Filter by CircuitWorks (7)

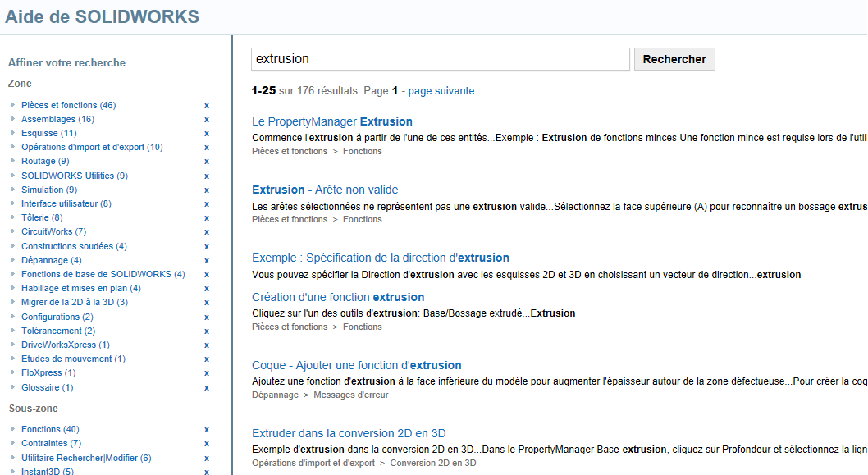pyautogui.click(x=53, y=231)
